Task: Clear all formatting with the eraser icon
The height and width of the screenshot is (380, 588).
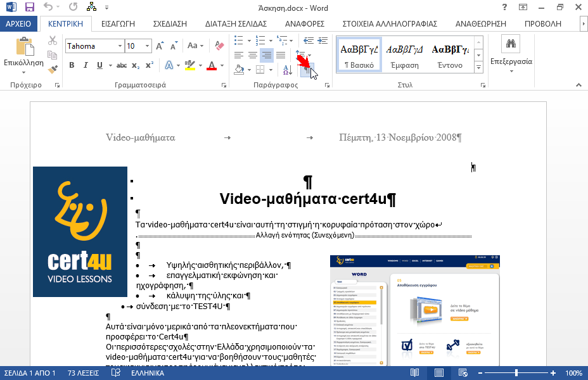Action: 219,46
